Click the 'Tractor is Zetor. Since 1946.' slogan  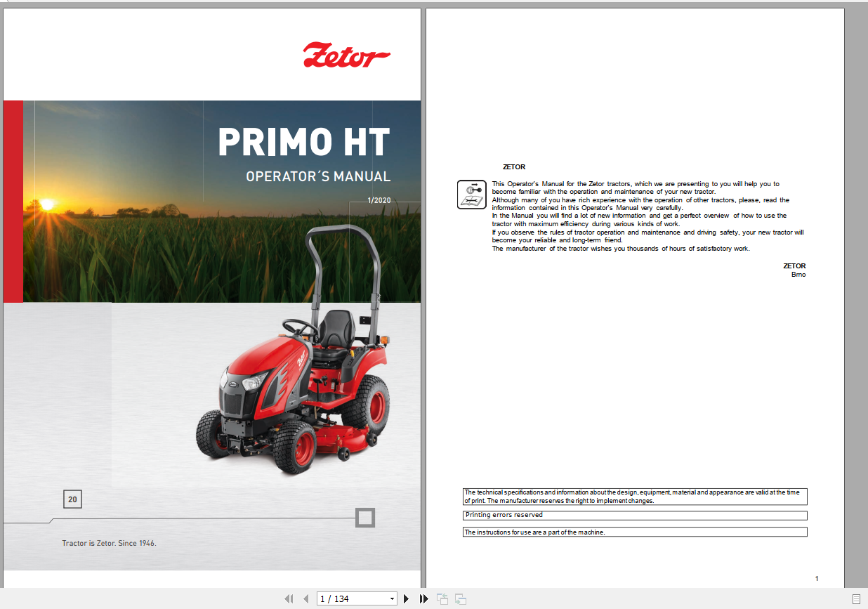[x=109, y=543]
